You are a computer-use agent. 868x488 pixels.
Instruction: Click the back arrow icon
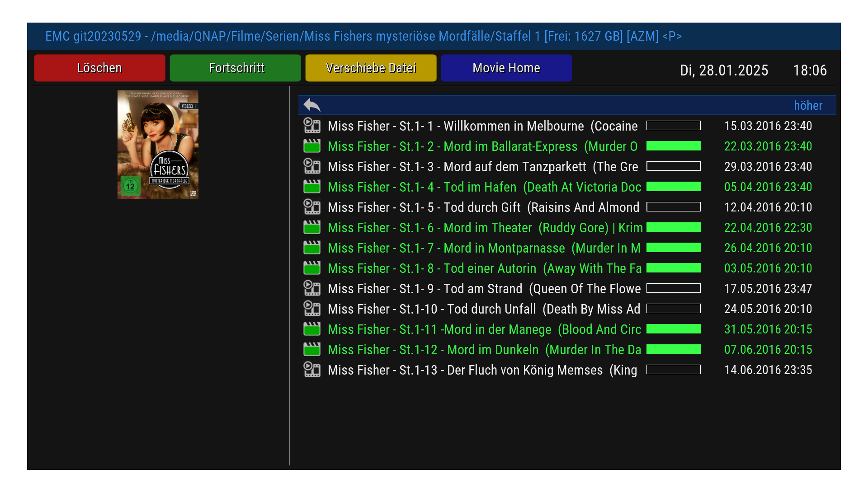(x=312, y=105)
